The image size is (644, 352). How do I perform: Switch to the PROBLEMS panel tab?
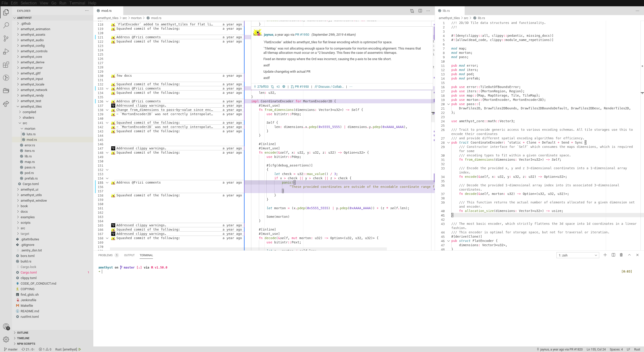coord(105,255)
